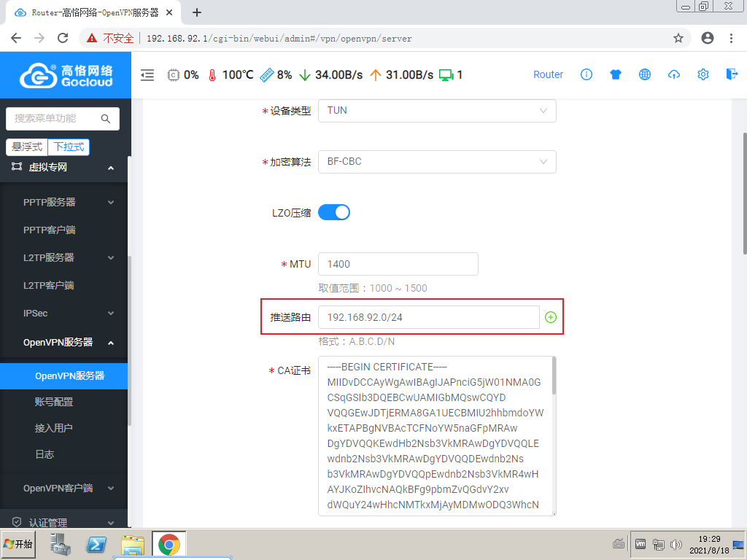Open Chrome three-dot menu
Image resolution: width=747 pixels, height=560 pixels.
(x=731, y=38)
